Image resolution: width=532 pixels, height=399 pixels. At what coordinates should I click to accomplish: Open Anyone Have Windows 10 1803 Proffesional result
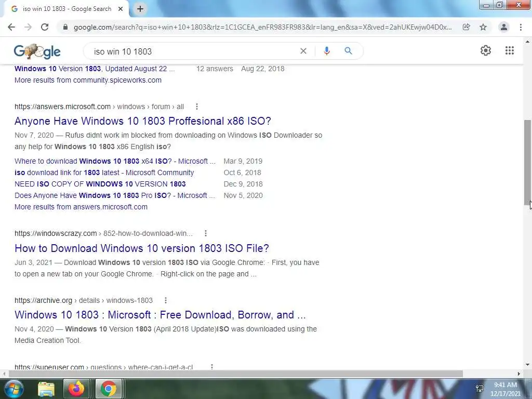tap(143, 121)
